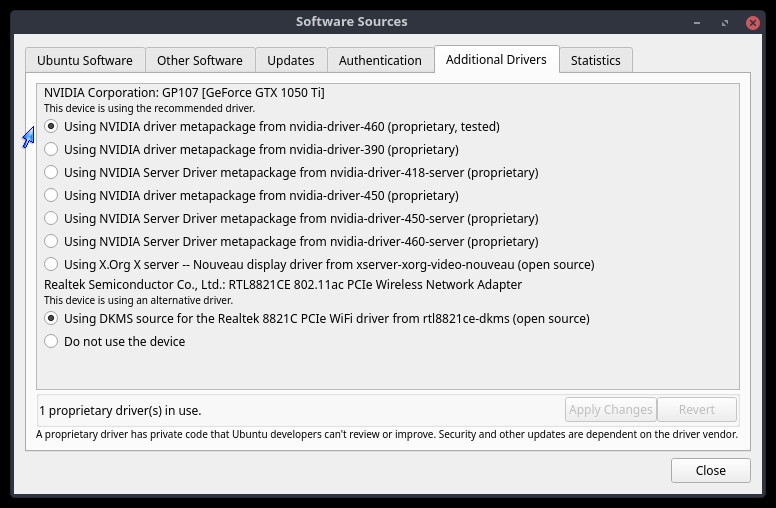Image resolution: width=776 pixels, height=508 pixels.
Task: Select nvidia-driver-460 proprietary tested driver
Action: pos(52,127)
